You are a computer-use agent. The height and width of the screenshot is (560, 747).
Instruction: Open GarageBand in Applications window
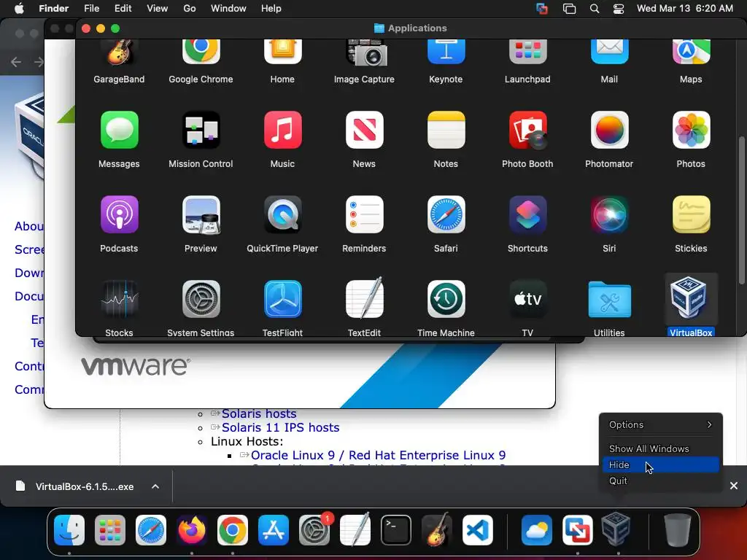tap(119, 53)
